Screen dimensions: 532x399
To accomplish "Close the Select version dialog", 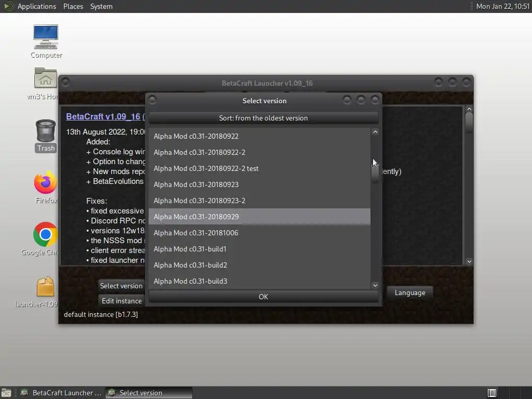I will click(375, 100).
